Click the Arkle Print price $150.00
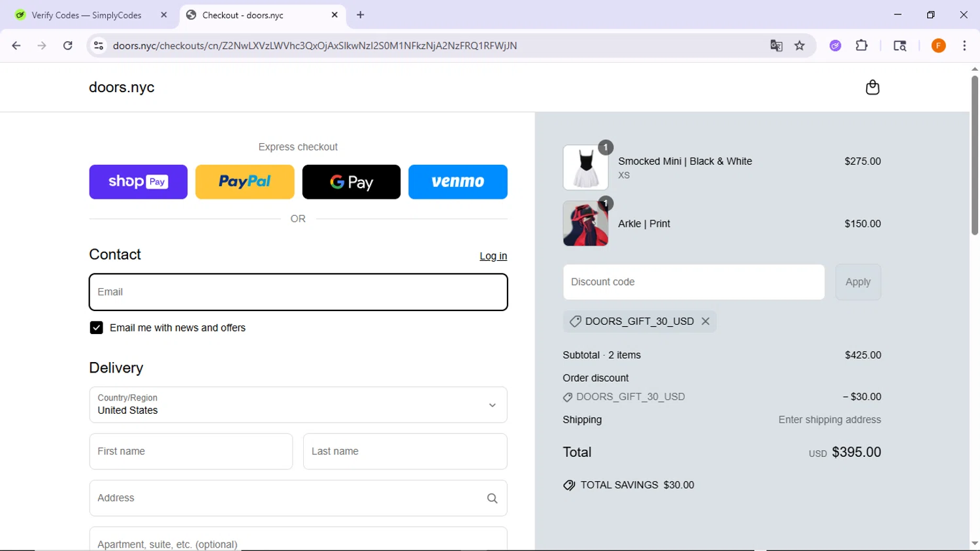The height and width of the screenshot is (551, 980). pos(862,224)
